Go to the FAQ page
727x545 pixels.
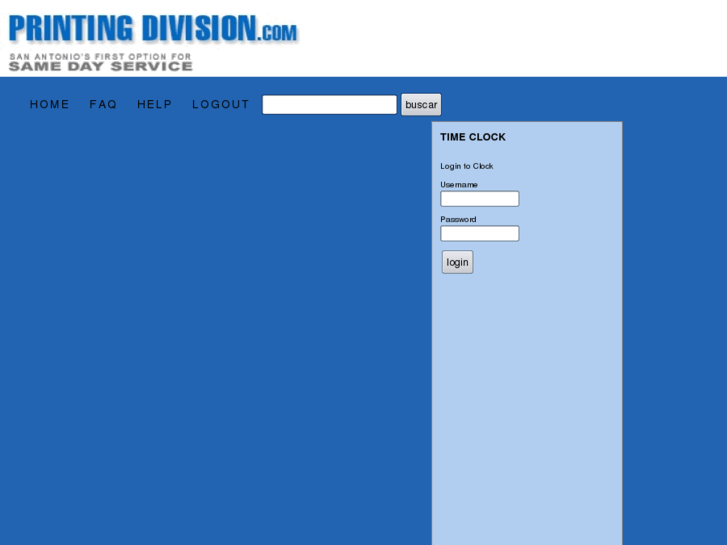click(103, 104)
